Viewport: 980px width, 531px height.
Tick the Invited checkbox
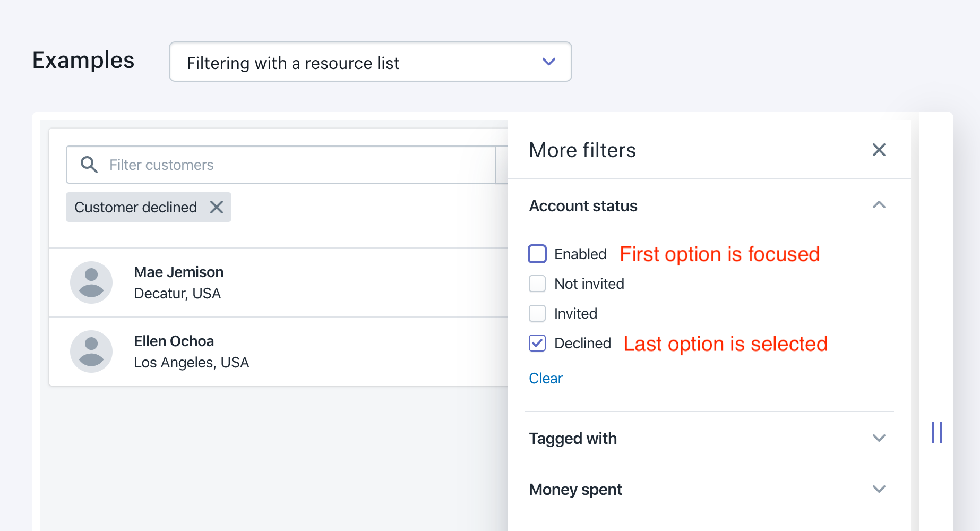(537, 313)
